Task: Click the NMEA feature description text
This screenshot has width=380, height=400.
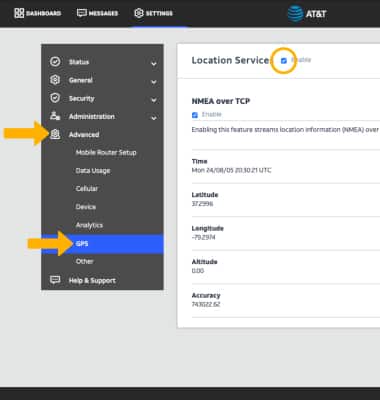Action: click(285, 130)
